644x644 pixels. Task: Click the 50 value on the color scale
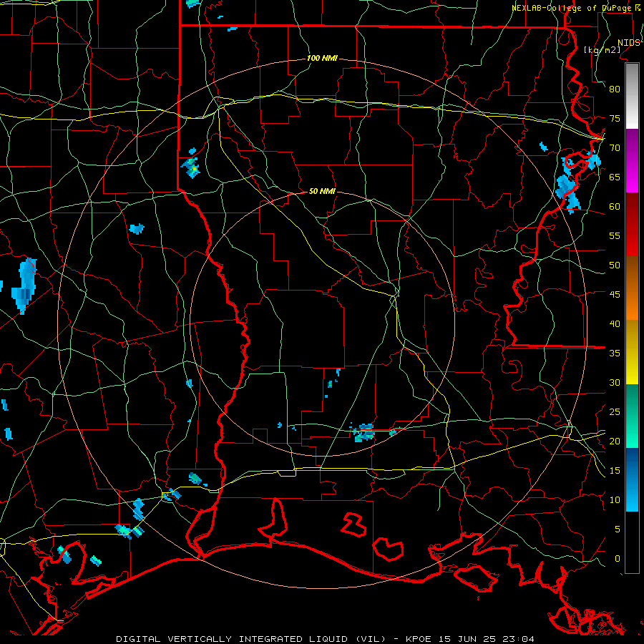615,265
